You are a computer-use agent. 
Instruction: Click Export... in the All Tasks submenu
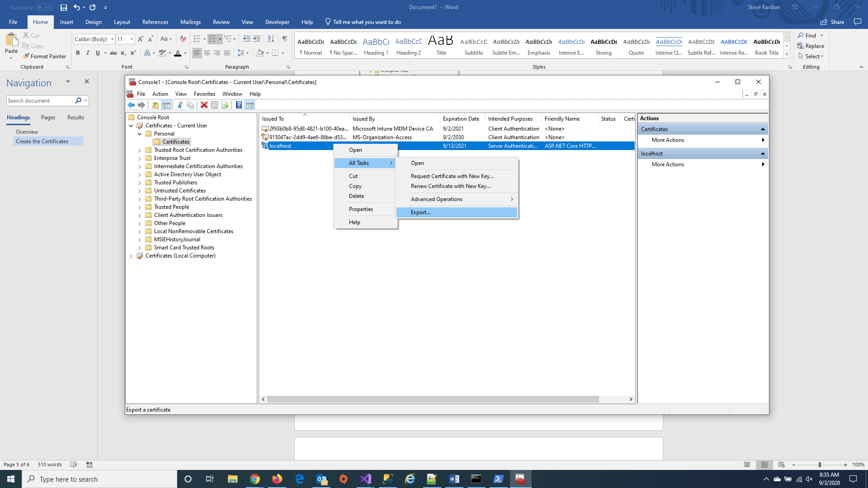457,212
